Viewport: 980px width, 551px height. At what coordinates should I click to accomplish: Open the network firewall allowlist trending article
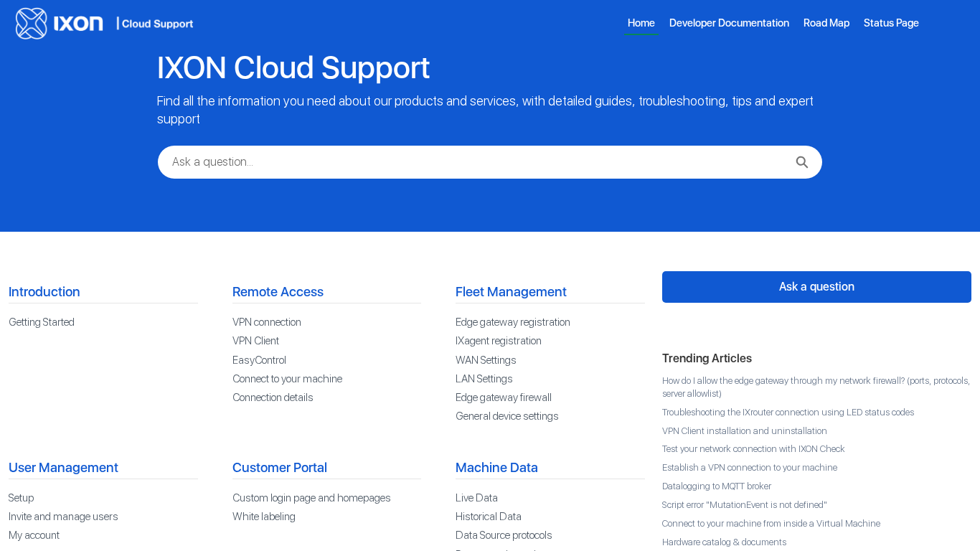[816, 387]
